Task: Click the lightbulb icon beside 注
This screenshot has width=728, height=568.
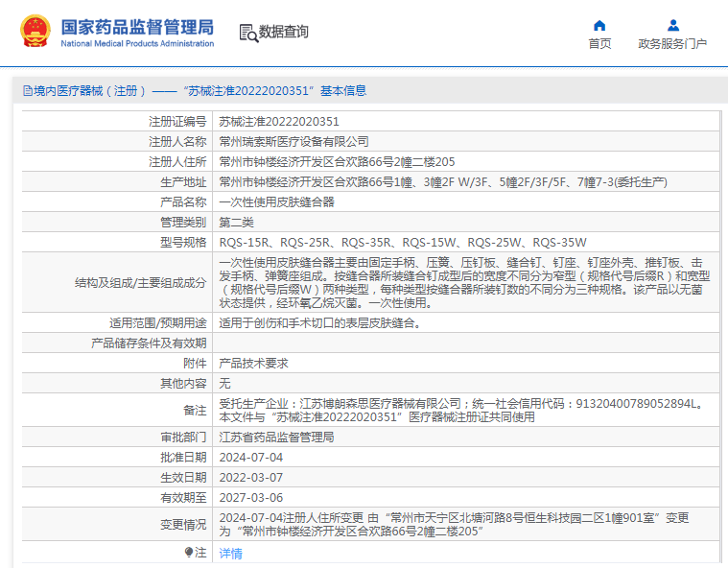Action: click(189, 552)
